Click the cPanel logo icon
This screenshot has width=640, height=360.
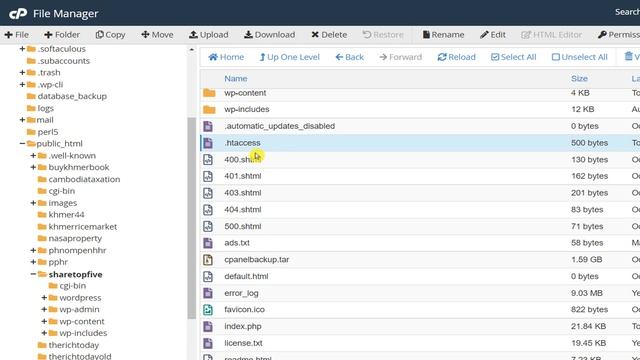pos(18,14)
